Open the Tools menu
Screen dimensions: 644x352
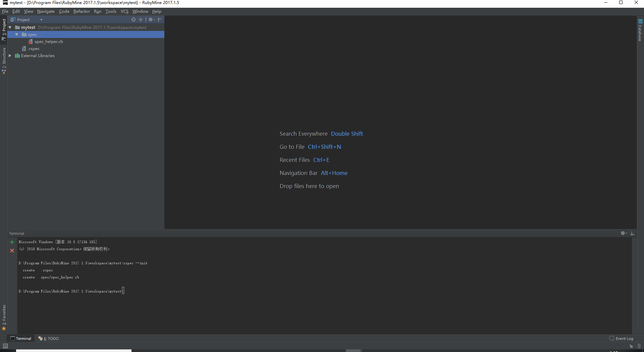[111, 11]
